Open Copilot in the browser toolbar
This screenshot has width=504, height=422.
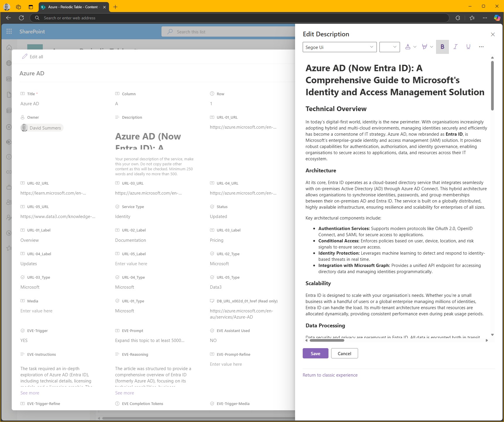click(497, 18)
